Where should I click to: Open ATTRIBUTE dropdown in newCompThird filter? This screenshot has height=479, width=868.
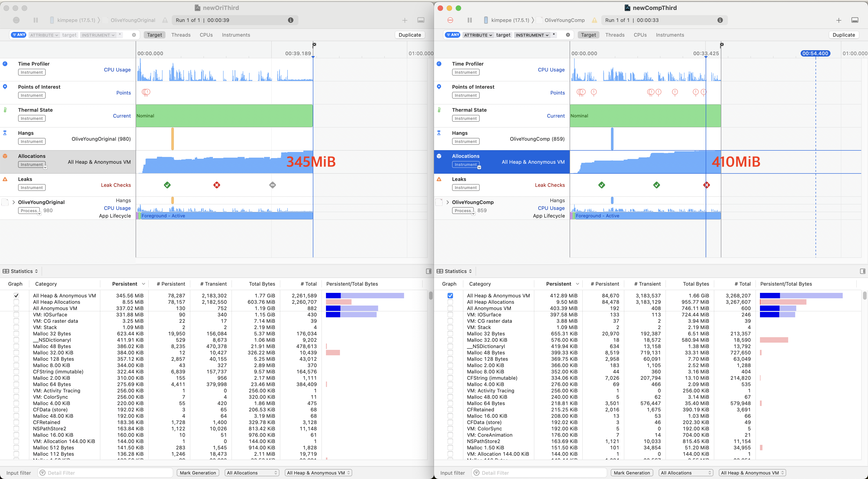coord(478,35)
